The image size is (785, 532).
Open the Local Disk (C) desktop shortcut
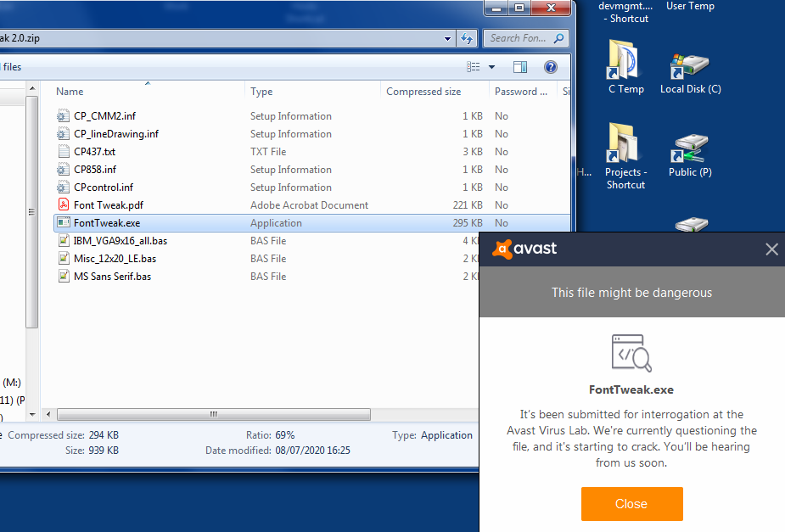[x=691, y=74]
